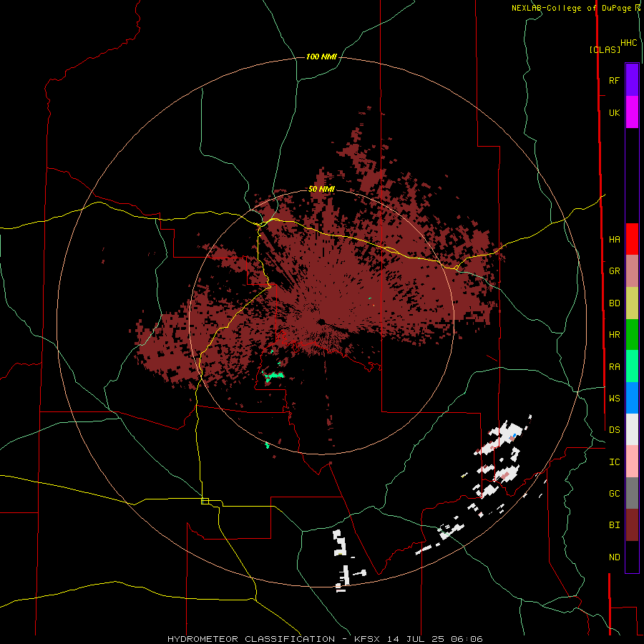Screen dimensions: 644x644
Task: Click the "HHC" product code text
Action: (x=628, y=43)
